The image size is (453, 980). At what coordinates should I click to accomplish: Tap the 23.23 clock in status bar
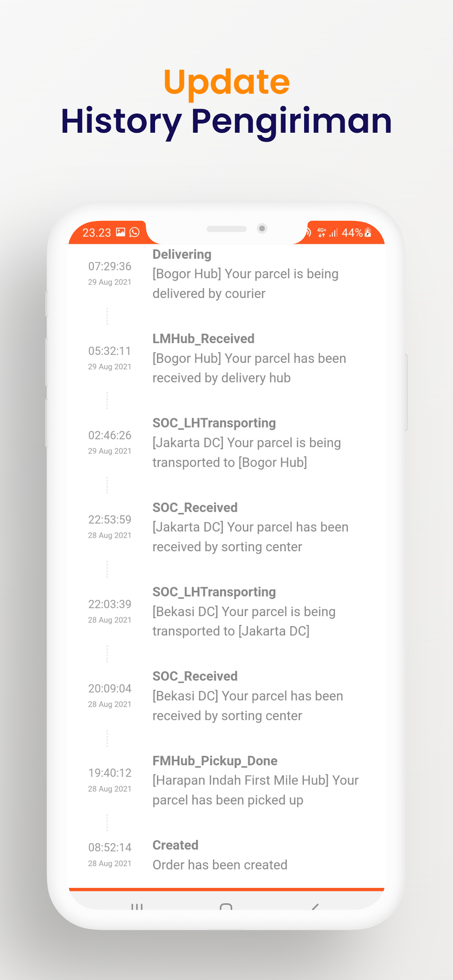coord(97,233)
